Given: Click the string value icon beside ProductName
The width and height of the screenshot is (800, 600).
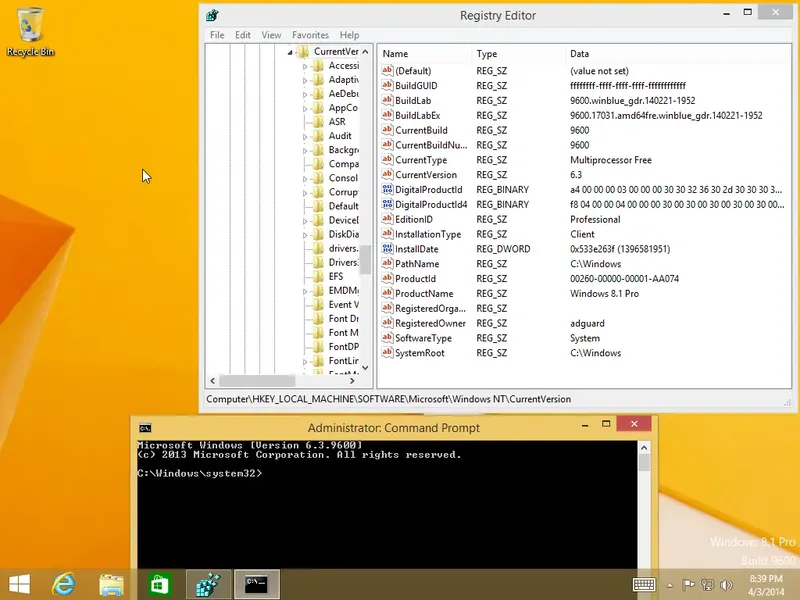Looking at the screenshot, I should pyautogui.click(x=386, y=293).
